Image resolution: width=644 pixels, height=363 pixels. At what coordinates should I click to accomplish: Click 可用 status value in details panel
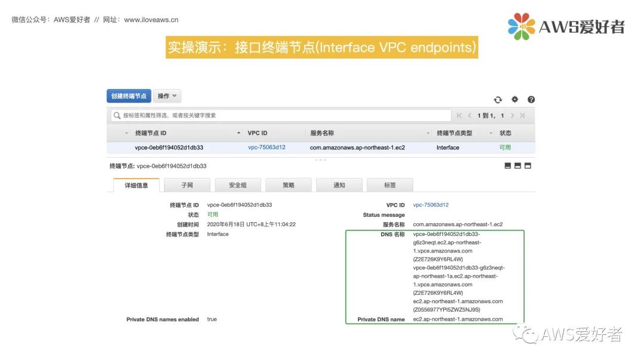212,214
